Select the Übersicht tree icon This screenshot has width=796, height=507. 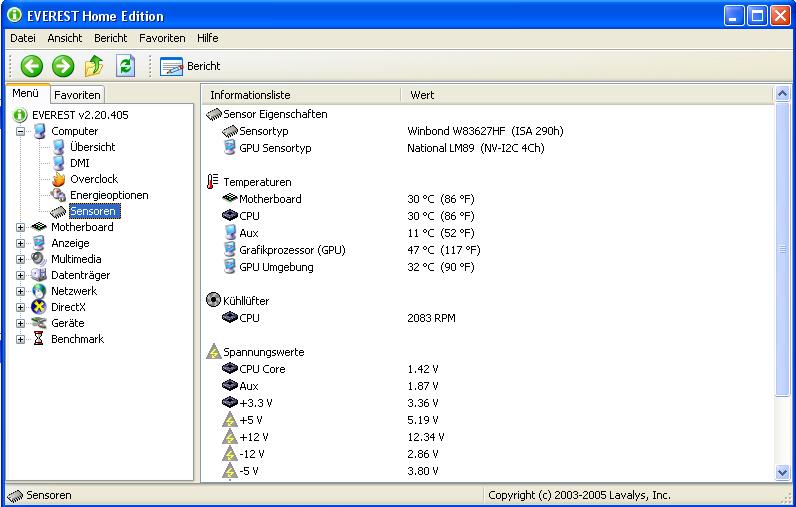(x=59, y=147)
